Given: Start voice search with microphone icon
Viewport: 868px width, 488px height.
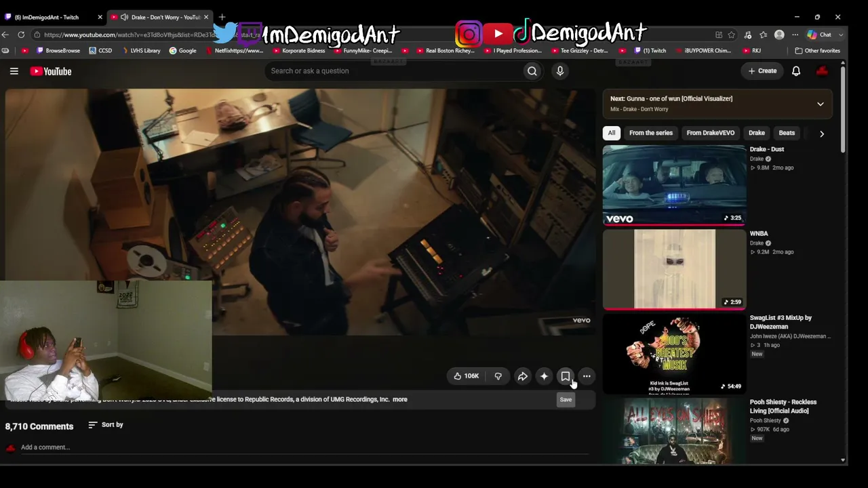Looking at the screenshot, I should (559, 71).
